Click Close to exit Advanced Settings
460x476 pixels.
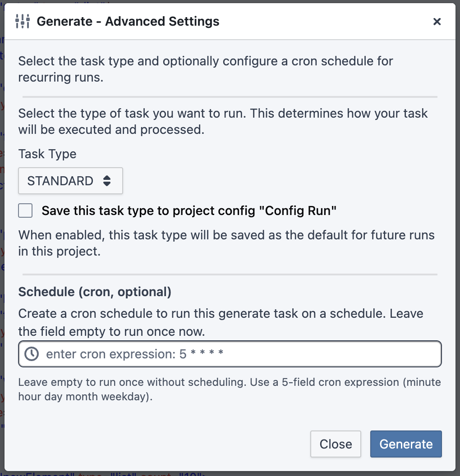coord(336,444)
